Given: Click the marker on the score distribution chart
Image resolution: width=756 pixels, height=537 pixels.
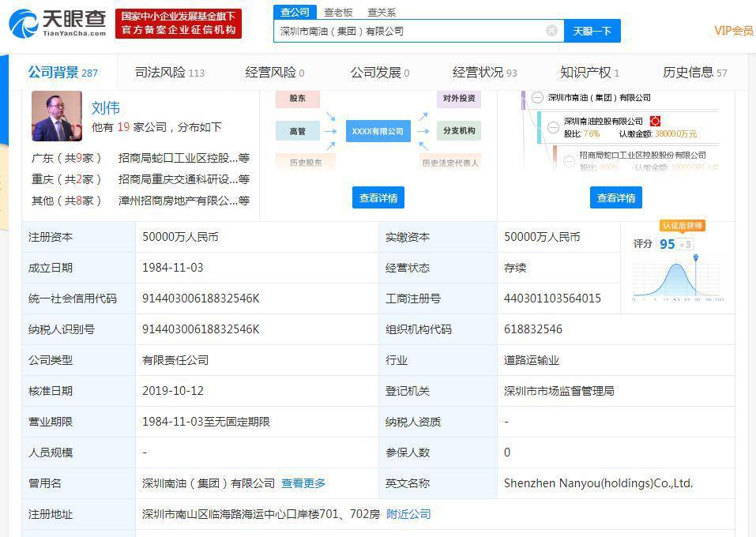Looking at the screenshot, I should pyautogui.click(x=695, y=258).
